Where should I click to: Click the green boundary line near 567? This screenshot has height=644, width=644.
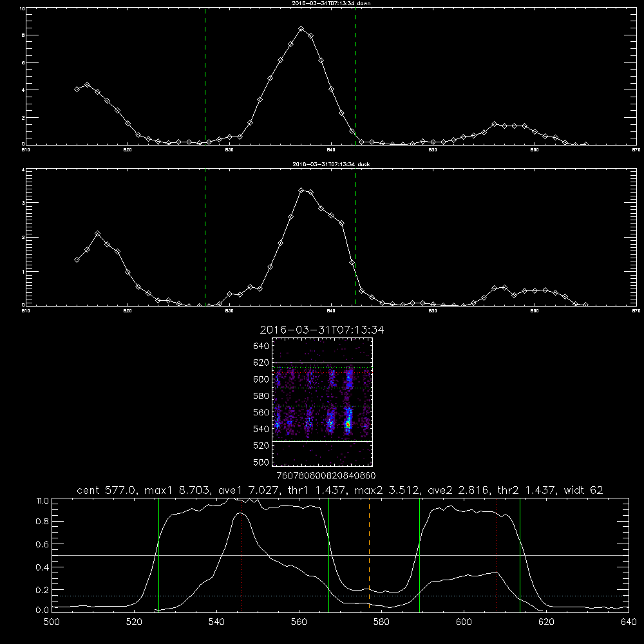[328, 554]
